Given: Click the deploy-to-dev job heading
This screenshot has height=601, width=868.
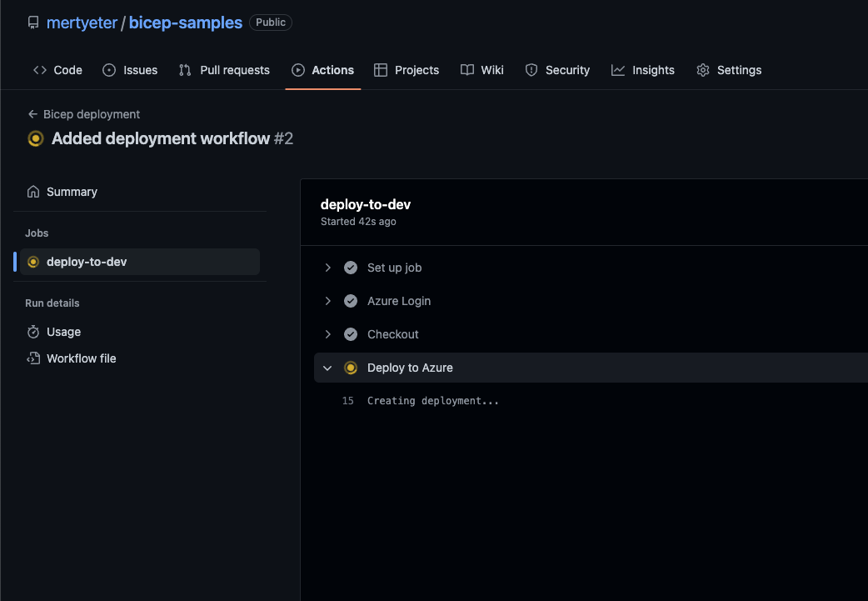Looking at the screenshot, I should pyautogui.click(x=366, y=204).
